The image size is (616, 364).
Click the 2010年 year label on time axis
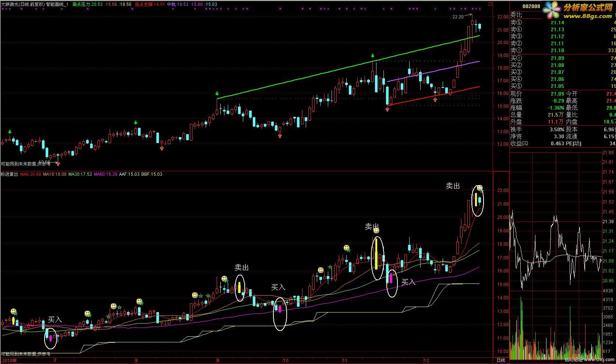[x=9, y=360]
